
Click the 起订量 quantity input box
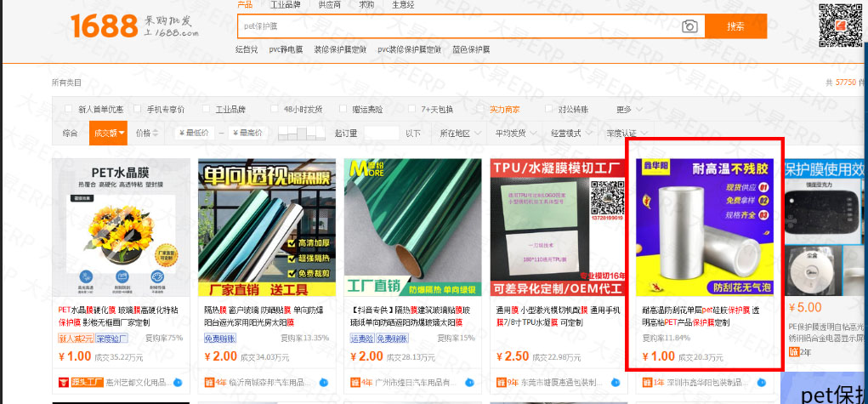click(382, 133)
